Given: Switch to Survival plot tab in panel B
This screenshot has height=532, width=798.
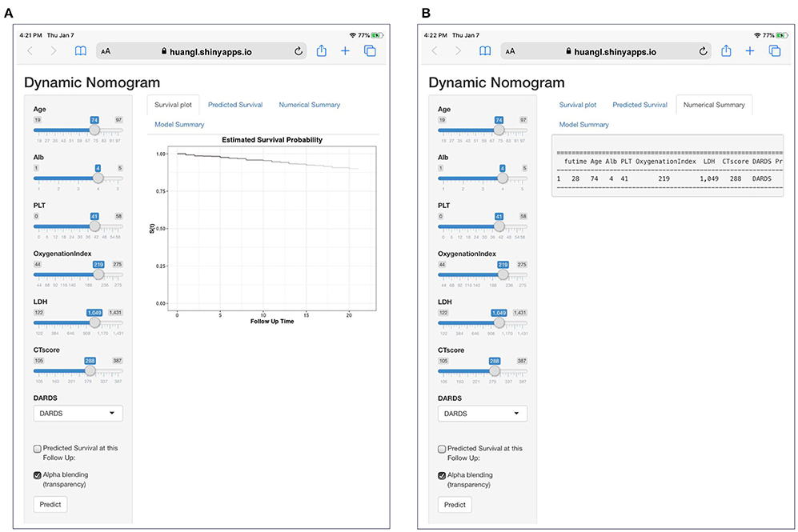Looking at the screenshot, I should [578, 105].
